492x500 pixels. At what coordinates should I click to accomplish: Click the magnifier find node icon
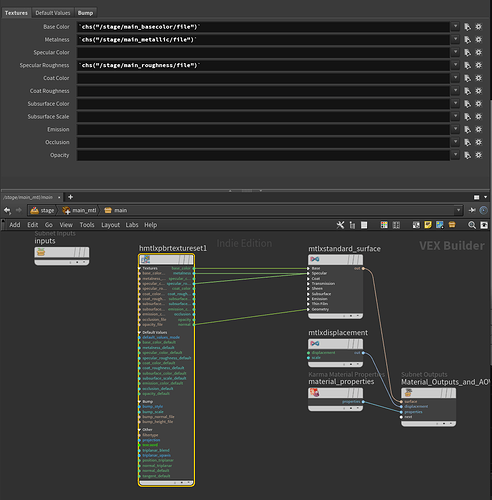pyautogui.click(x=472, y=225)
